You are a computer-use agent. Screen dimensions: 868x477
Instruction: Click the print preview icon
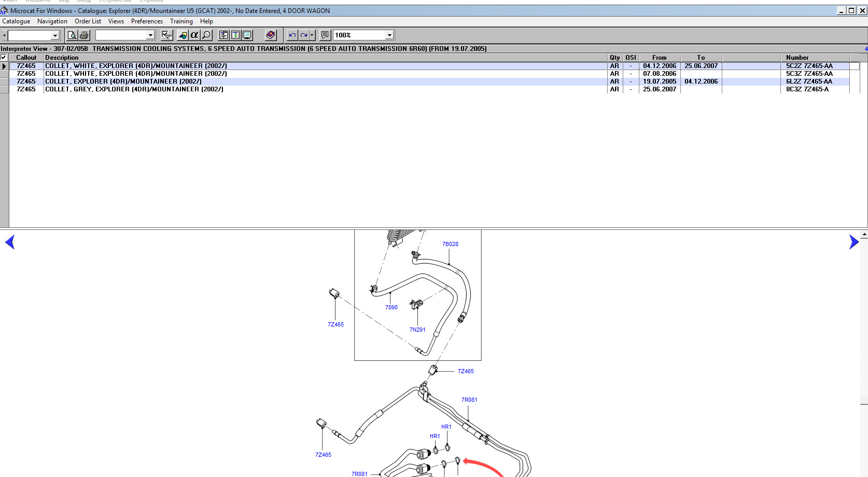pyautogui.click(x=72, y=35)
